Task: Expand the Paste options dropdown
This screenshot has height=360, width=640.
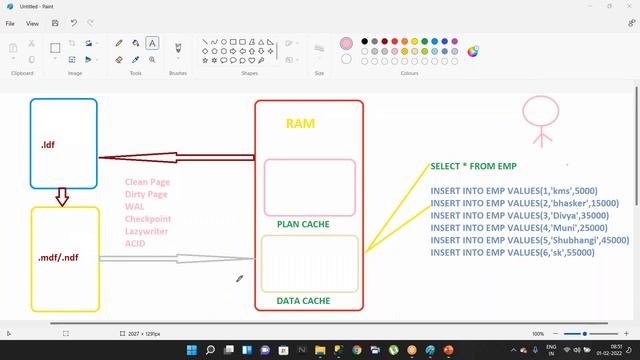Action: point(13,59)
